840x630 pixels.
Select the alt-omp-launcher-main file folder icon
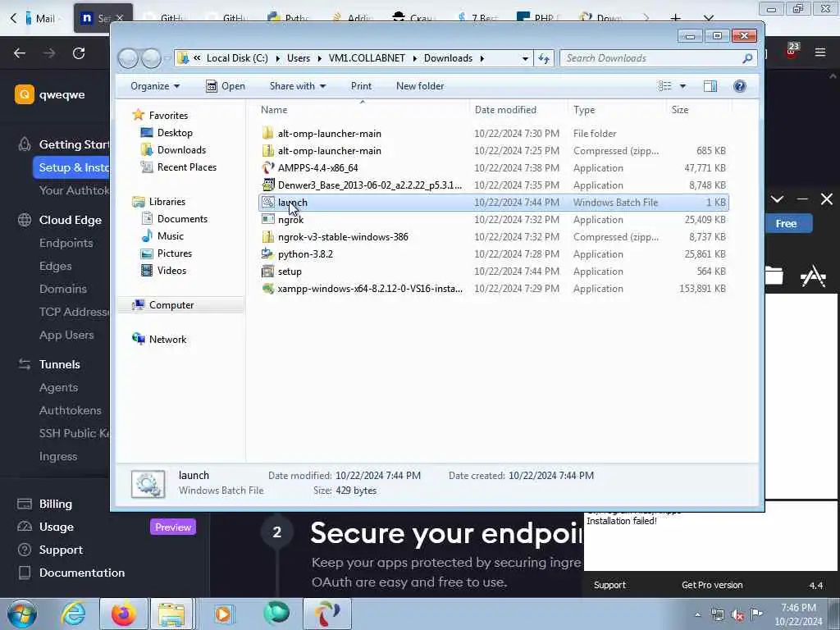pyautogui.click(x=268, y=134)
